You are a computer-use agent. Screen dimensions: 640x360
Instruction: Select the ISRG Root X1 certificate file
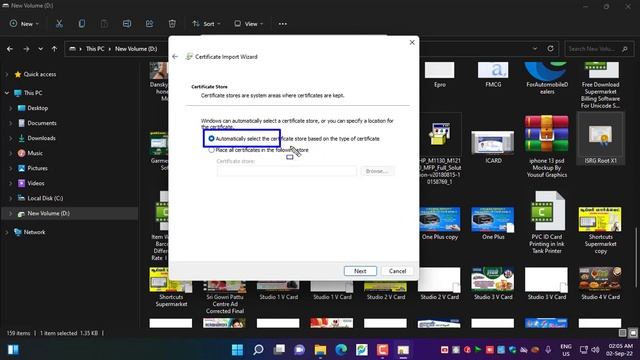[x=600, y=139]
